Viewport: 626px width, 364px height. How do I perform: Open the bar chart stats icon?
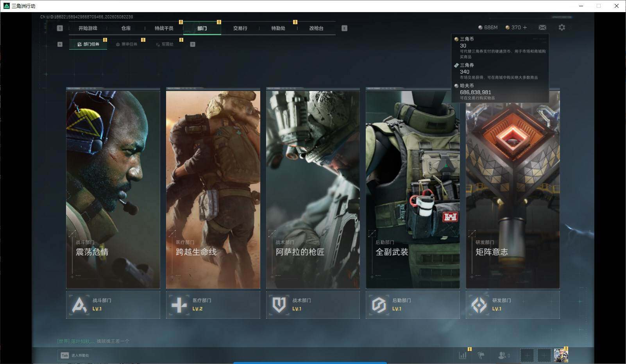coord(463,355)
